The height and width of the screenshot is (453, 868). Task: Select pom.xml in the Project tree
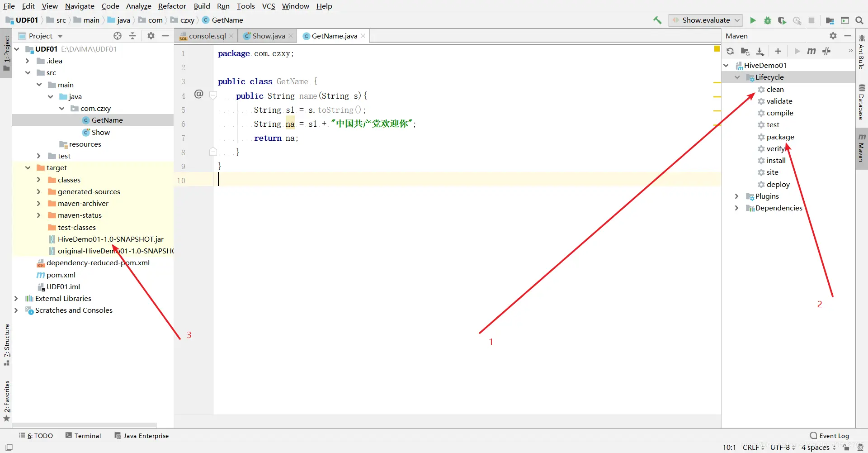pyautogui.click(x=61, y=275)
